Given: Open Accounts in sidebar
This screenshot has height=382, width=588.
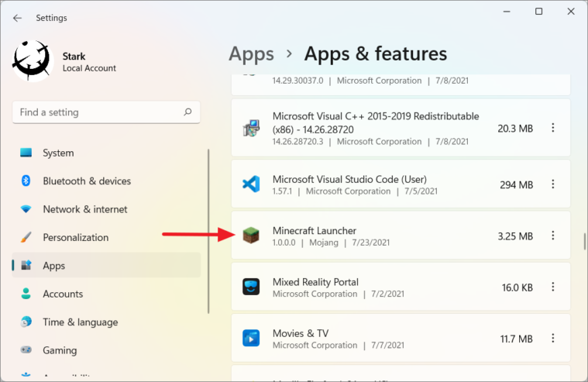Looking at the screenshot, I should (106, 294).
